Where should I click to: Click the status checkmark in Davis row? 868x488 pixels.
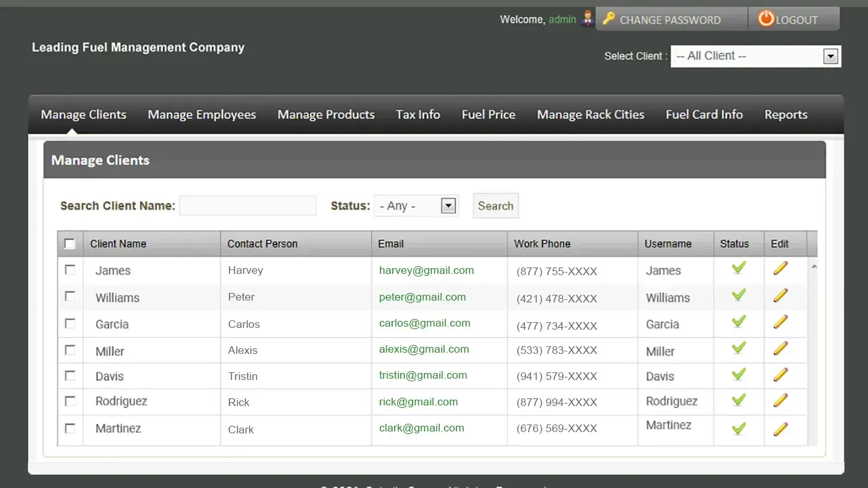click(738, 374)
